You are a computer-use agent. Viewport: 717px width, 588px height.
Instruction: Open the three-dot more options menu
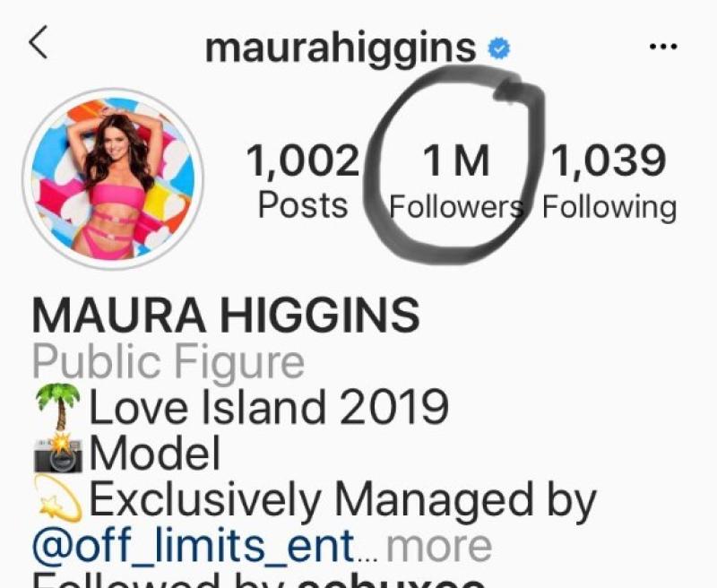[663, 47]
